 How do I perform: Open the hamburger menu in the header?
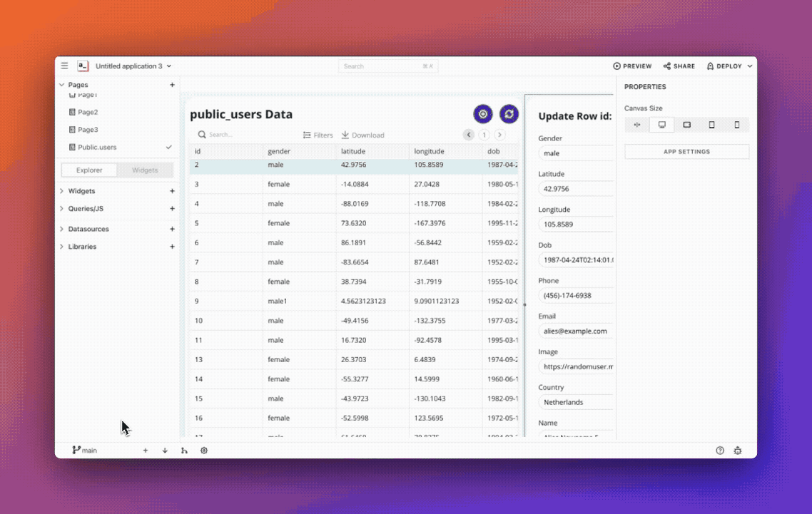64,66
